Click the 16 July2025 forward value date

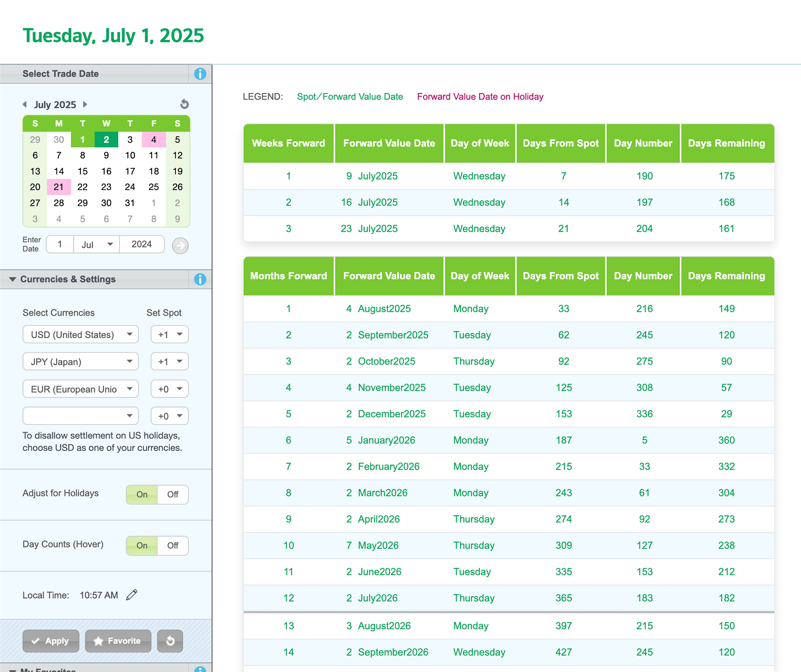click(369, 202)
